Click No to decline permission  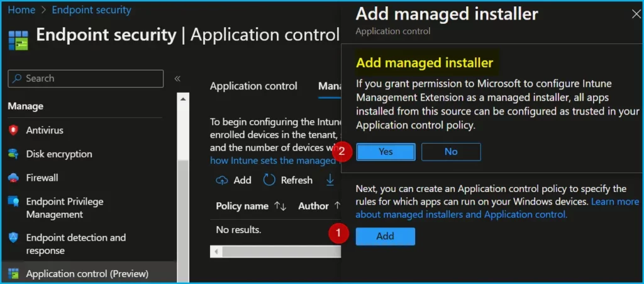[x=451, y=152]
